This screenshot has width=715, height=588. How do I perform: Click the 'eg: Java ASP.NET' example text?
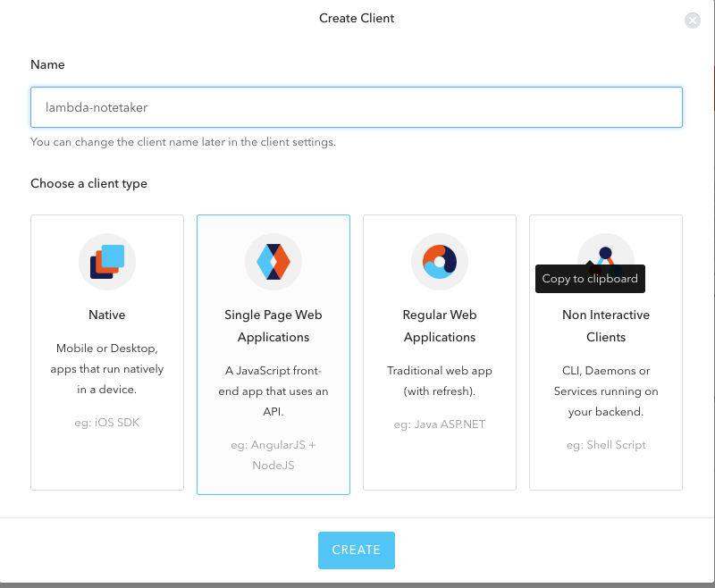coord(440,424)
